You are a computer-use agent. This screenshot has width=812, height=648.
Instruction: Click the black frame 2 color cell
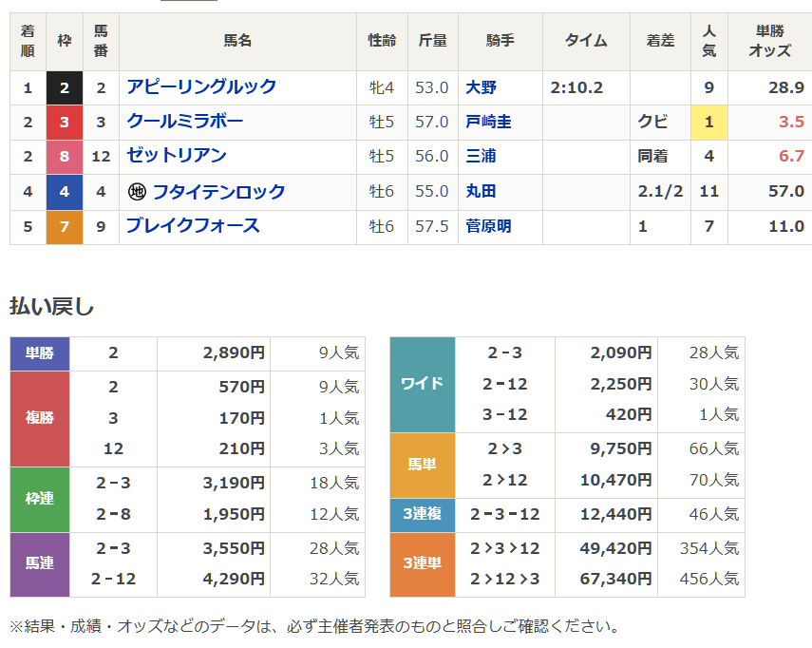[x=64, y=87]
